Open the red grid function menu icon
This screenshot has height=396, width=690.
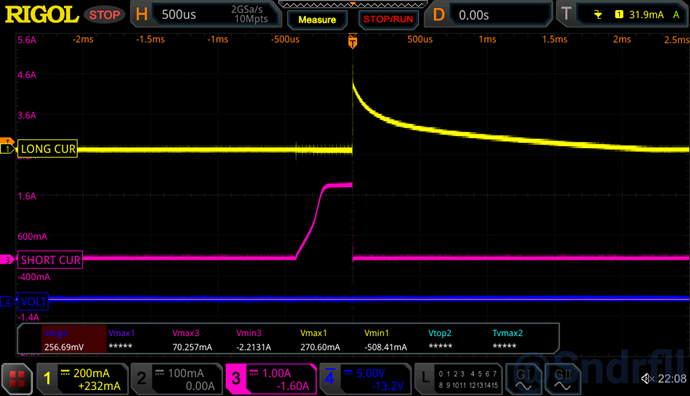[17, 379]
